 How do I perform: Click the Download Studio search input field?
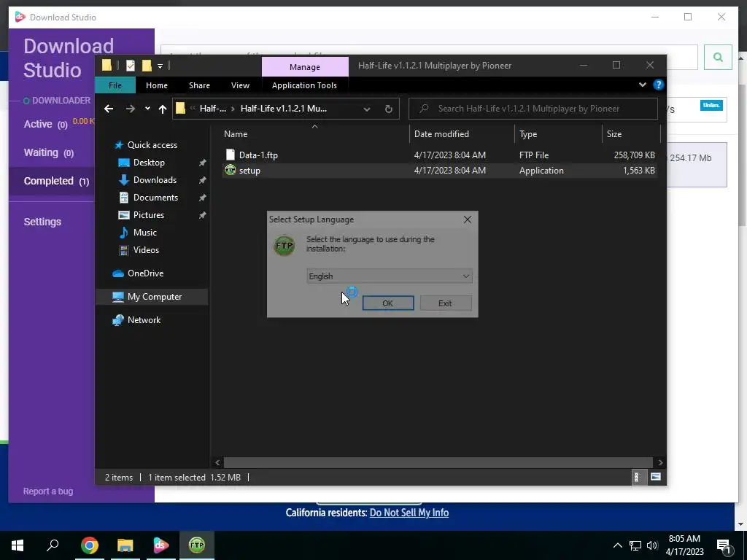tap(429, 57)
